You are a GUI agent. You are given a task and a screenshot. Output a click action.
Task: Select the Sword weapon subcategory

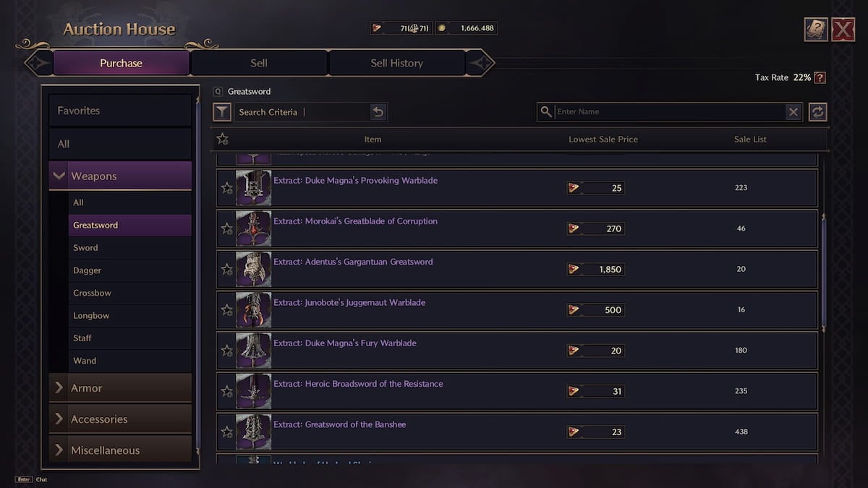point(85,247)
